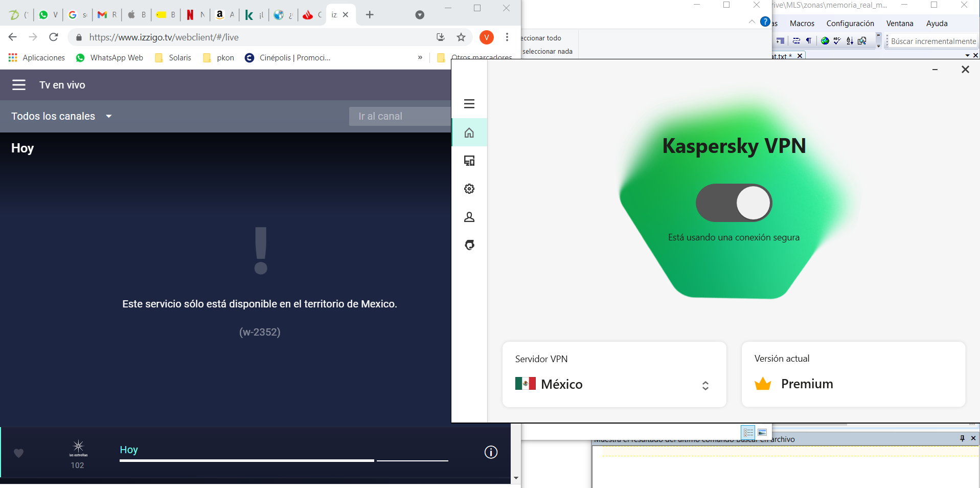The width and height of the screenshot is (980, 488).
Task: Open the izzi Tv en vivo hamburger menu
Action: [19, 85]
